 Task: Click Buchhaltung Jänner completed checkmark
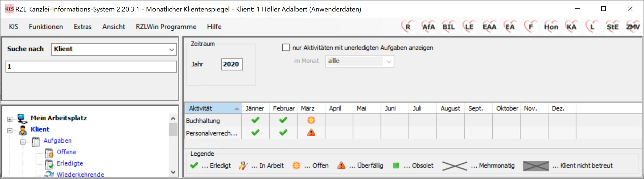255,120
